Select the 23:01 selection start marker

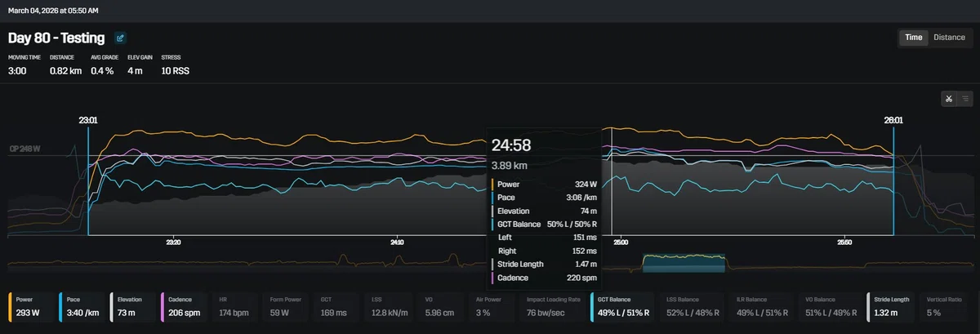[x=88, y=120]
